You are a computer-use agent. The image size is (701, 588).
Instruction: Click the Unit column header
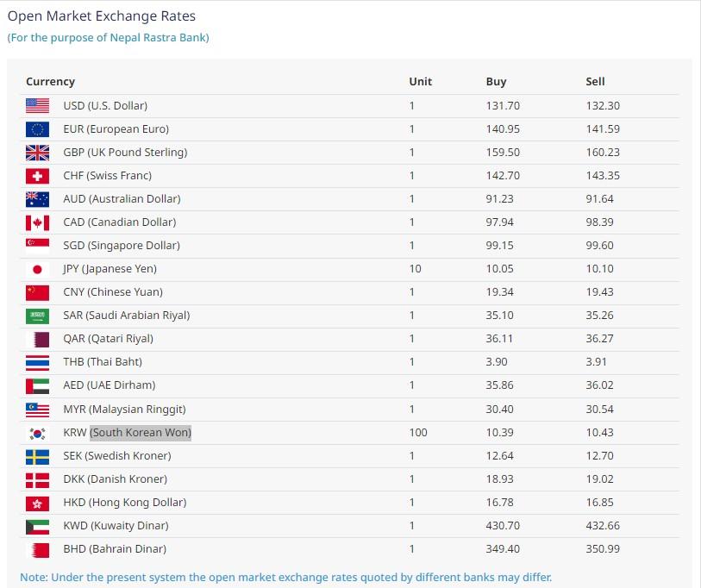pos(420,81)
